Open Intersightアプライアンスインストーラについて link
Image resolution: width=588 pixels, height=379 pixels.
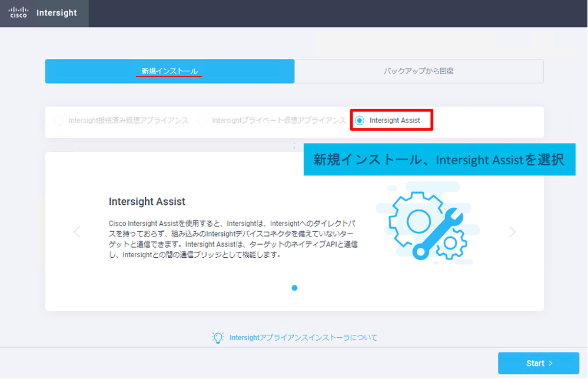pos(303,337)
